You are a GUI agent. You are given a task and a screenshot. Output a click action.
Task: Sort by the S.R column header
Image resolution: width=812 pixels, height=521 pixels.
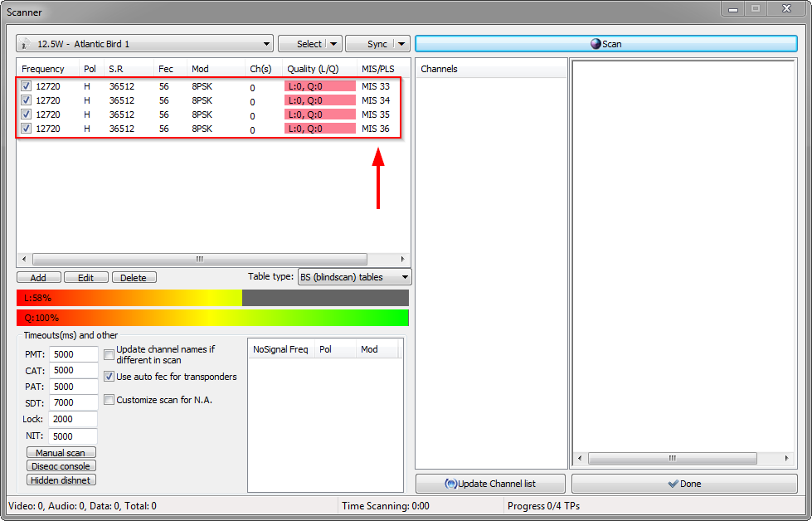128,69
